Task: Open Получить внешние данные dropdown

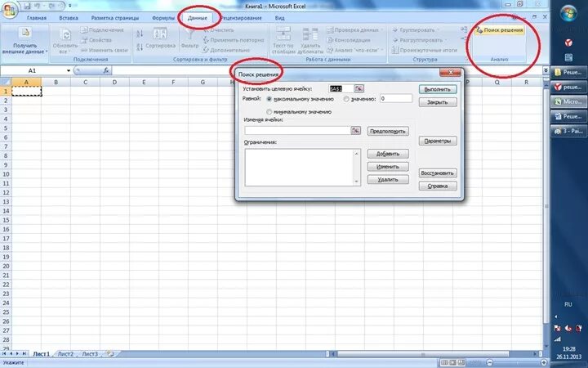Action: click(x=47, y=52)
